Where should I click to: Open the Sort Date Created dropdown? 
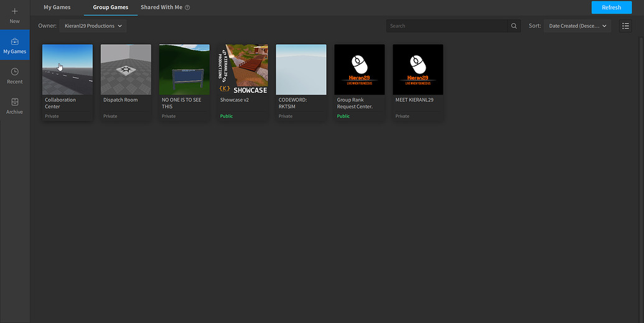[577, 26]
